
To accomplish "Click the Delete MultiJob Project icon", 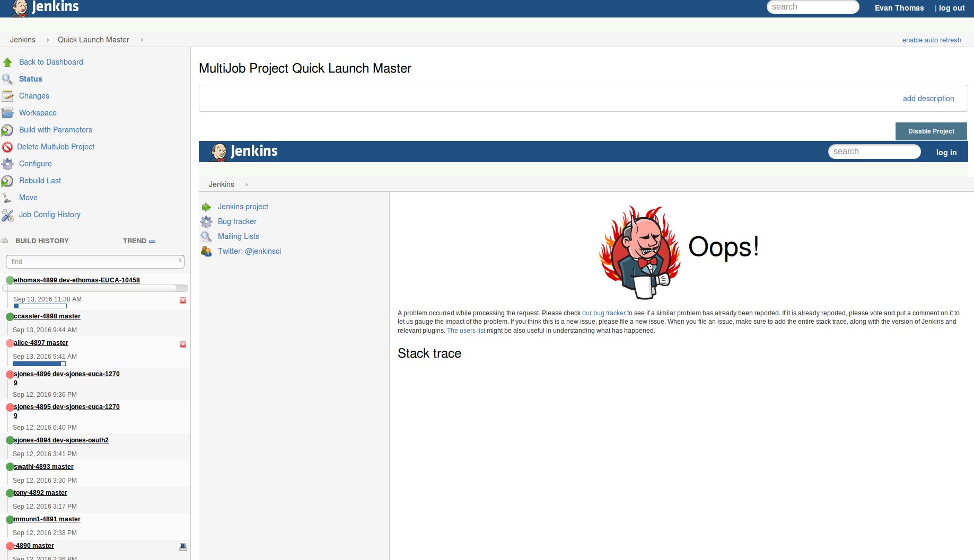I will coord(7,147).
